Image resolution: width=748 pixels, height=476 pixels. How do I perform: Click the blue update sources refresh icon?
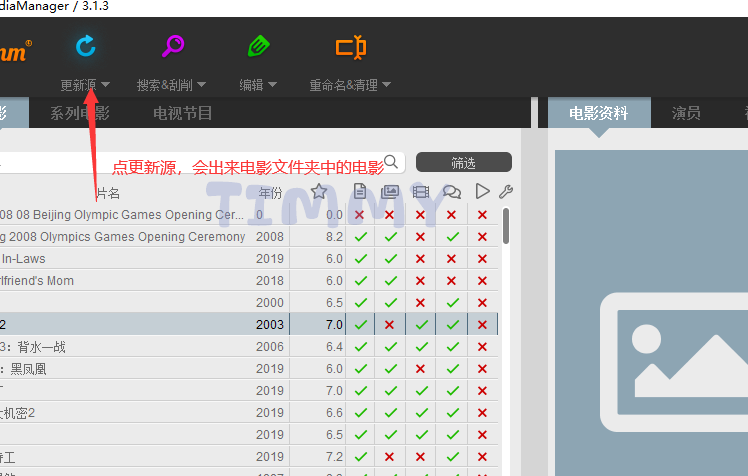click(86, 46)
